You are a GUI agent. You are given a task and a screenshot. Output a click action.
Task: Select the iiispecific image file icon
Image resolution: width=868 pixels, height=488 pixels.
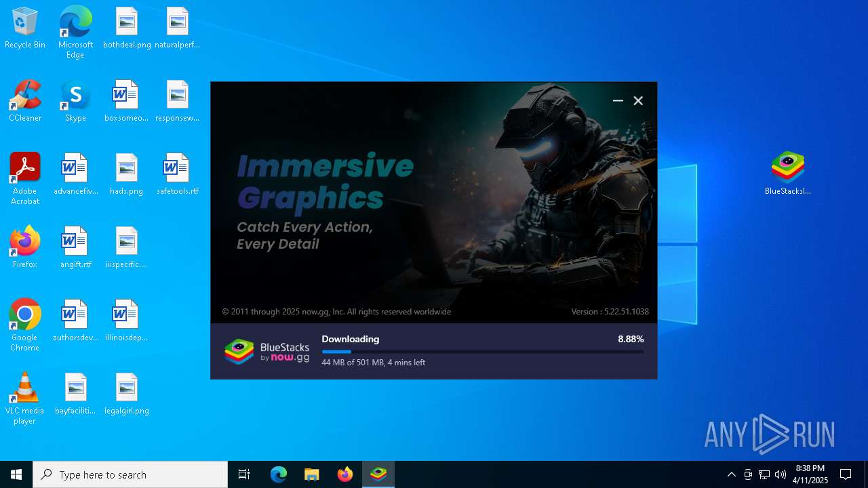tap(127, 247)
